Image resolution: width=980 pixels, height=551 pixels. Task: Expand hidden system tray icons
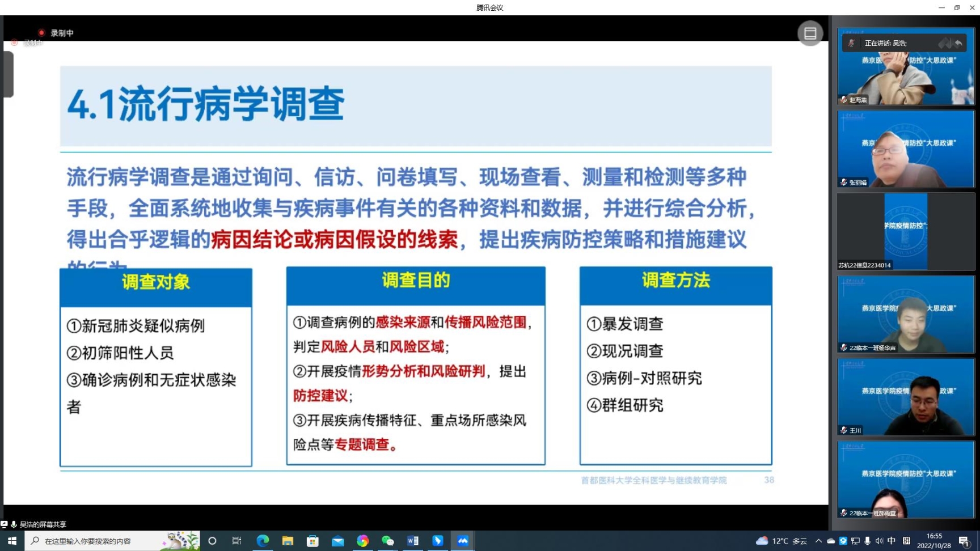[x=818, y=541]
